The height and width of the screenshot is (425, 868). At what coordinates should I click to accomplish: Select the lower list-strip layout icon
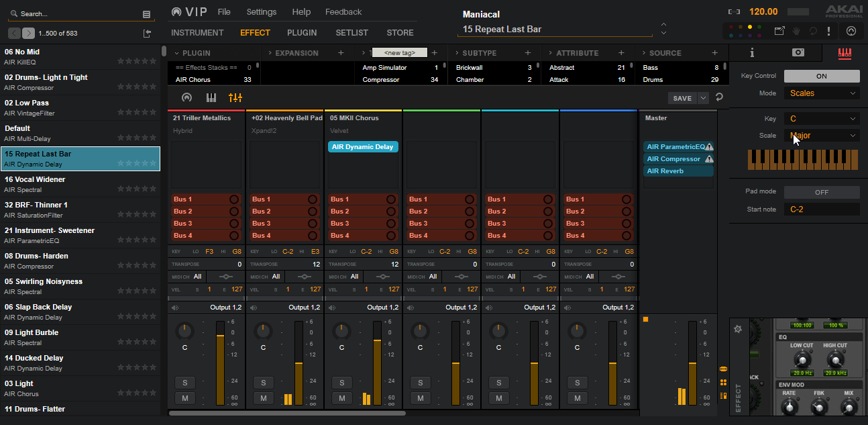723,395
